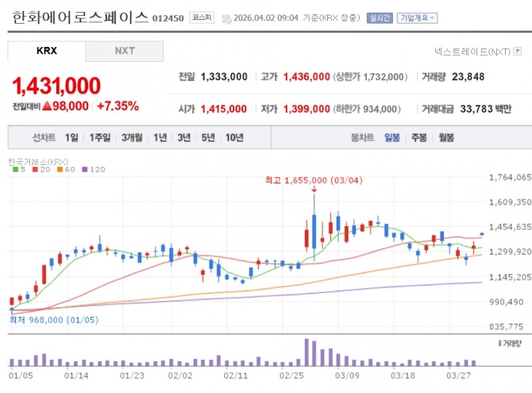The height and width of the screenshot is (393, 532).
Task: Click the 한국거래소(KRX) chart caption
Action: [x=38, y=161]
